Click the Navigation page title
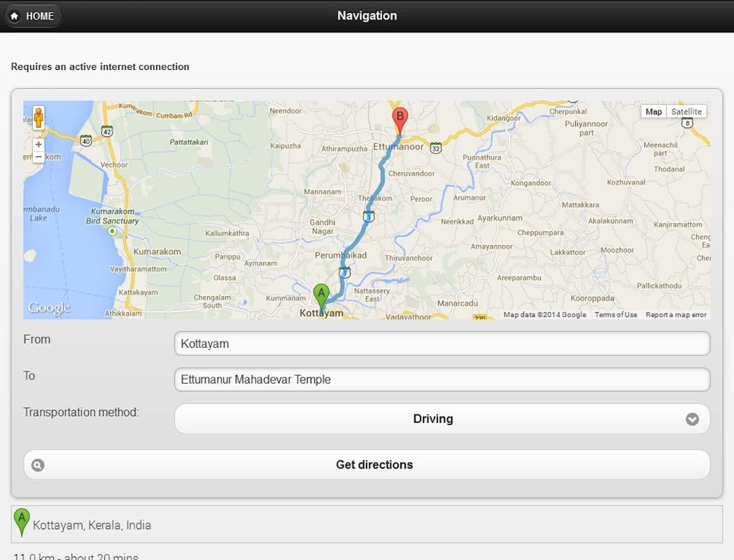Viewport: 734px width, 560px height. [x=367, y=15]
